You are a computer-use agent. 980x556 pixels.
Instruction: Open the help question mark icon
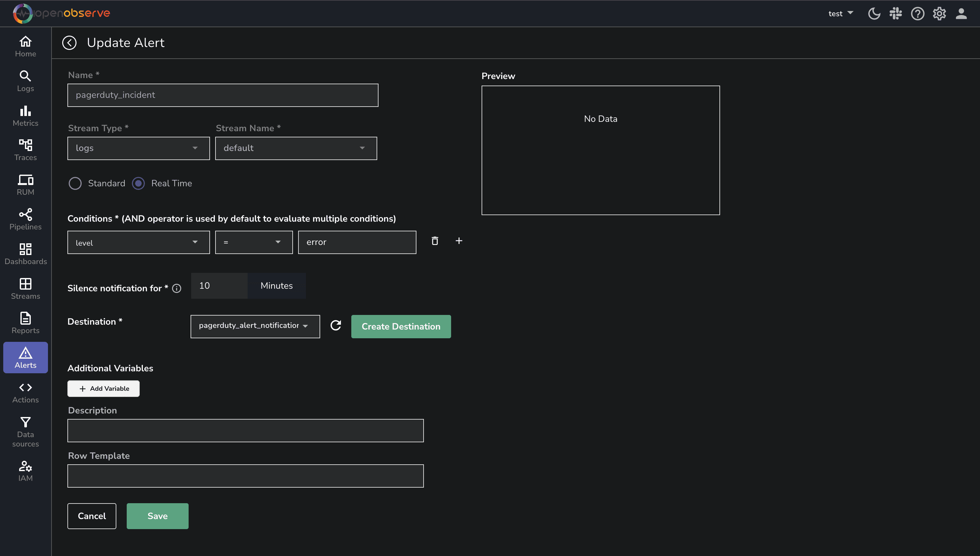tap(917, 14)
